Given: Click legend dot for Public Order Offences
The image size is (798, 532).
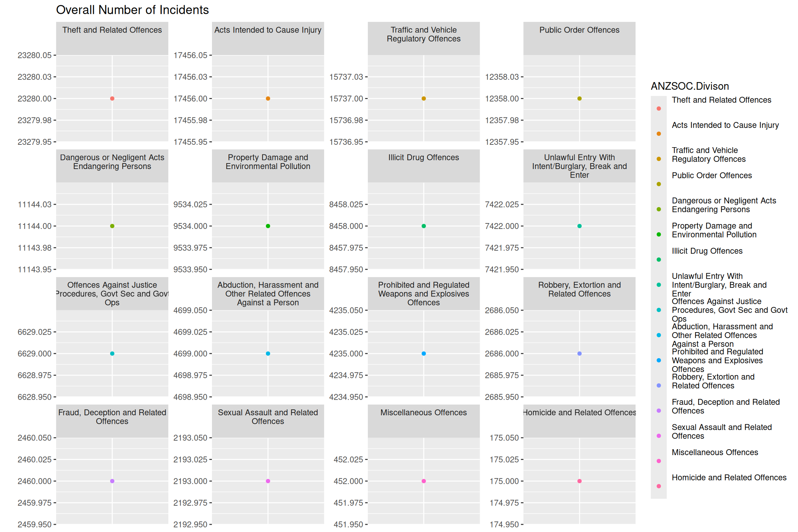Looking at the screenshot, I should (x=659, y=184).
